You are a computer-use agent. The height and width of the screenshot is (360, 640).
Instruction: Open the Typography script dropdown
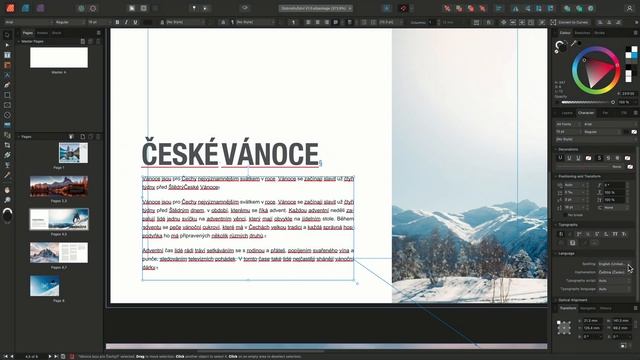point(614,281)
